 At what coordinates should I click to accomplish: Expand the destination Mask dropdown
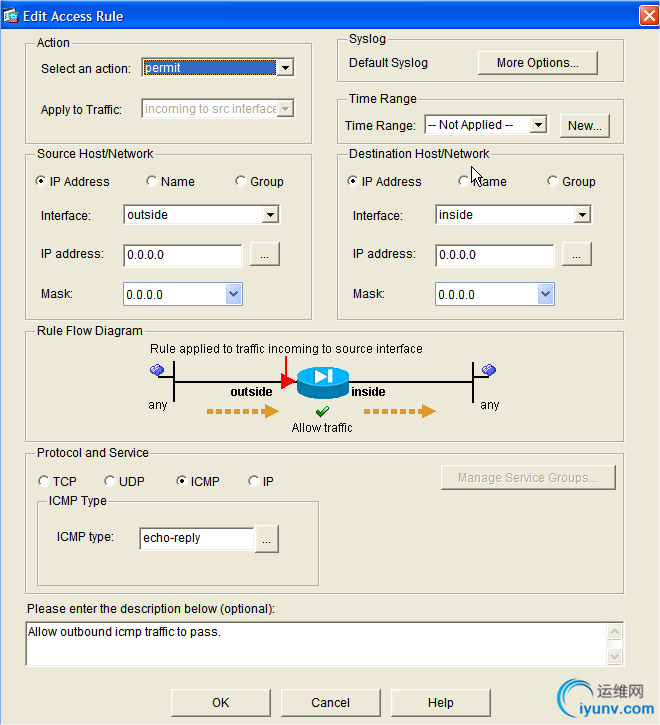546,294
